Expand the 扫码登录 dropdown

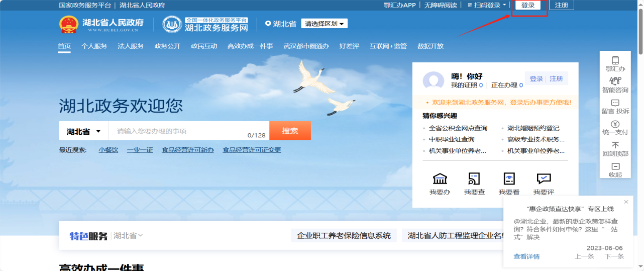point(487,5)
